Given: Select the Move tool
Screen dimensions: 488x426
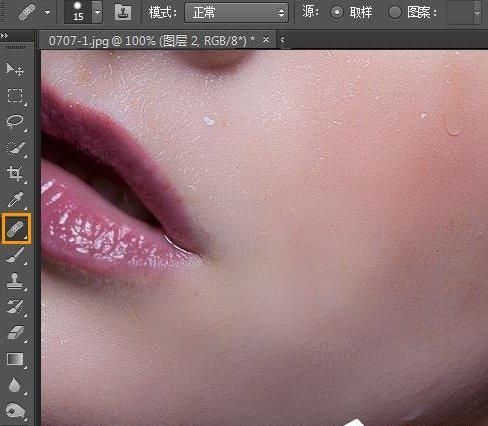Looking at the screenshot, I should coord(15,69).
